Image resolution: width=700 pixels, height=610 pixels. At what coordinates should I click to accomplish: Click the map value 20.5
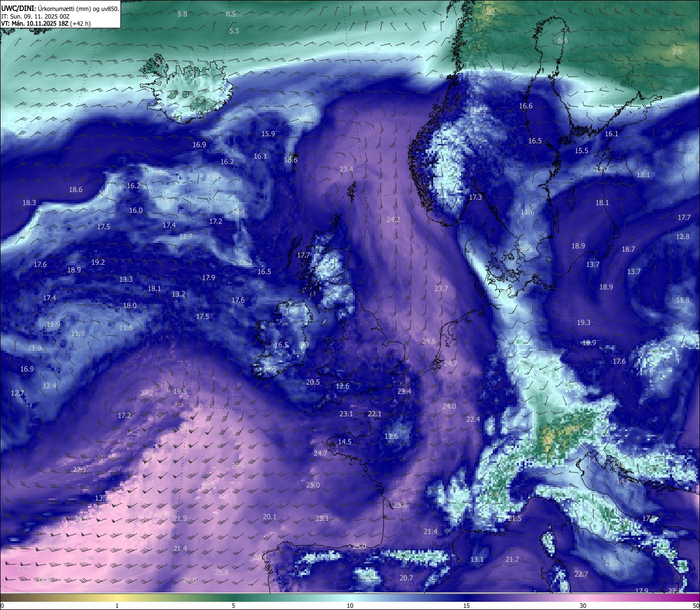point(313,382)
